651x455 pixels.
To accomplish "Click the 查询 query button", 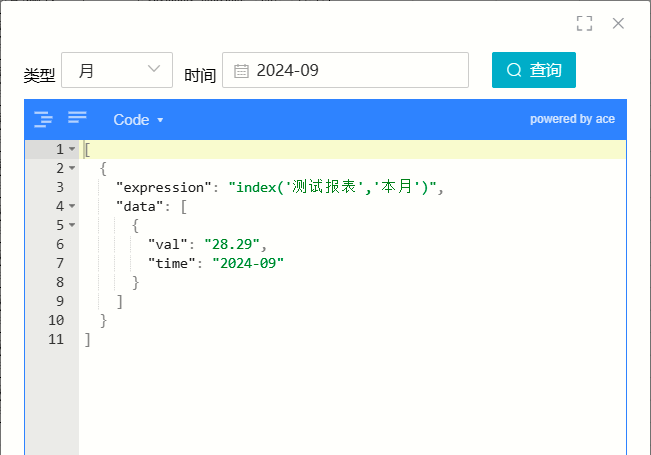I will tap(534, 70).
